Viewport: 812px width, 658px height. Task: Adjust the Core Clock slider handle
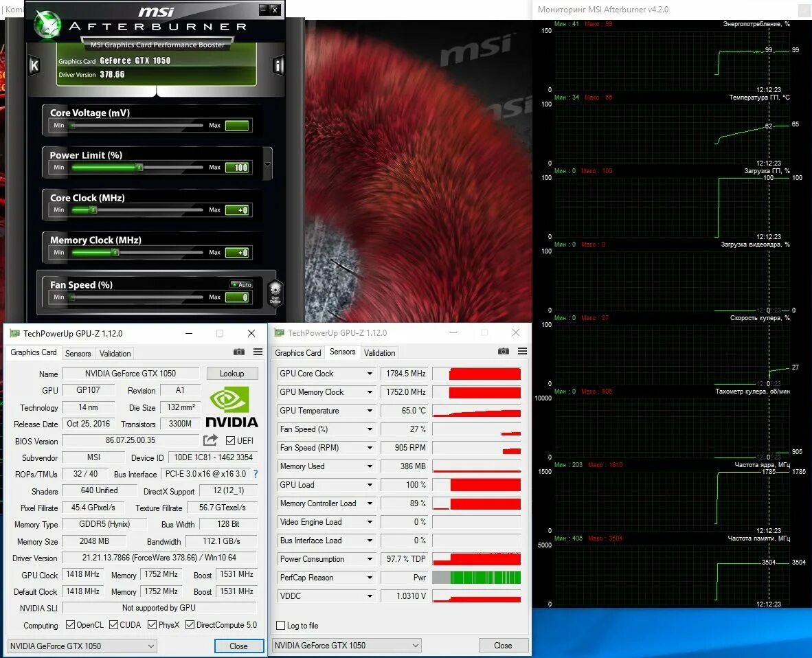coord(93,209)
